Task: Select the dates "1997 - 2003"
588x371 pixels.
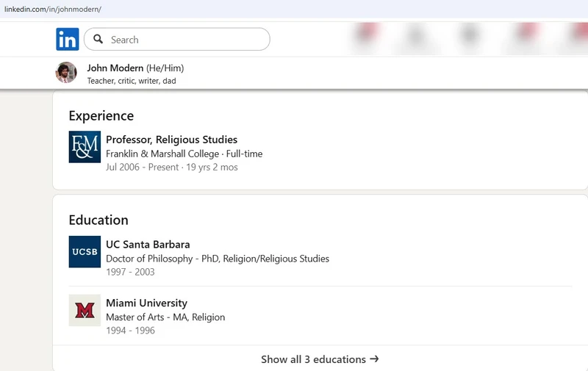Action: (x=130, y=272)
